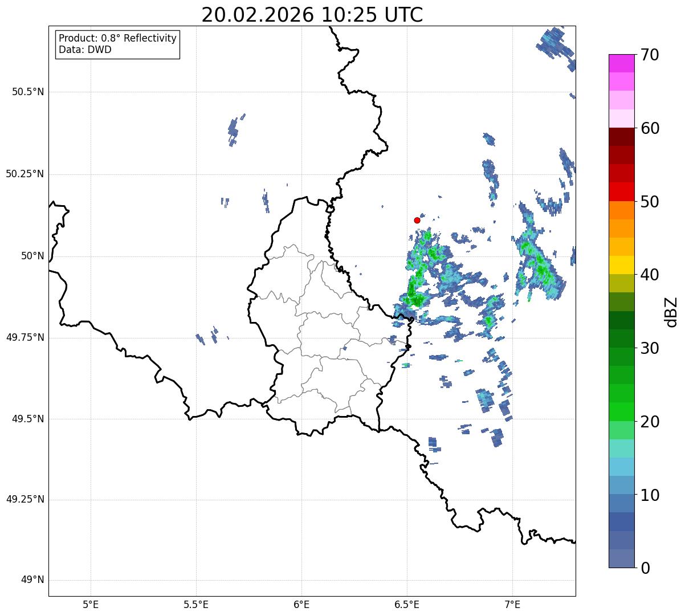This screenshot has width=685, height=616.
Task: Click the red station marker dot
Action: [x=417, y=220]
